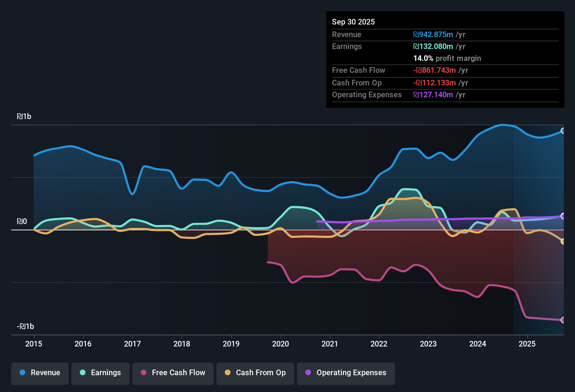
Task: Click the orange Cash From Op legend dot
Action: tap(228, 373)
